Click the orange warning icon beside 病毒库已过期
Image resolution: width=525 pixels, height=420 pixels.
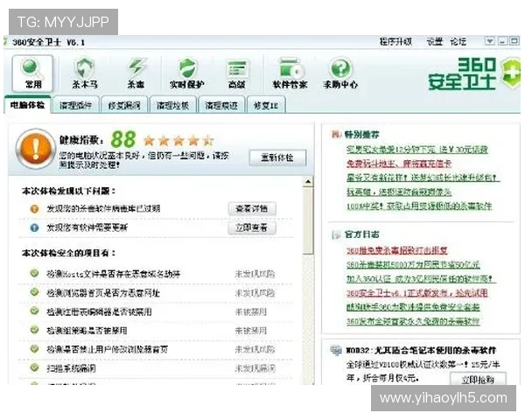(34, 208)
